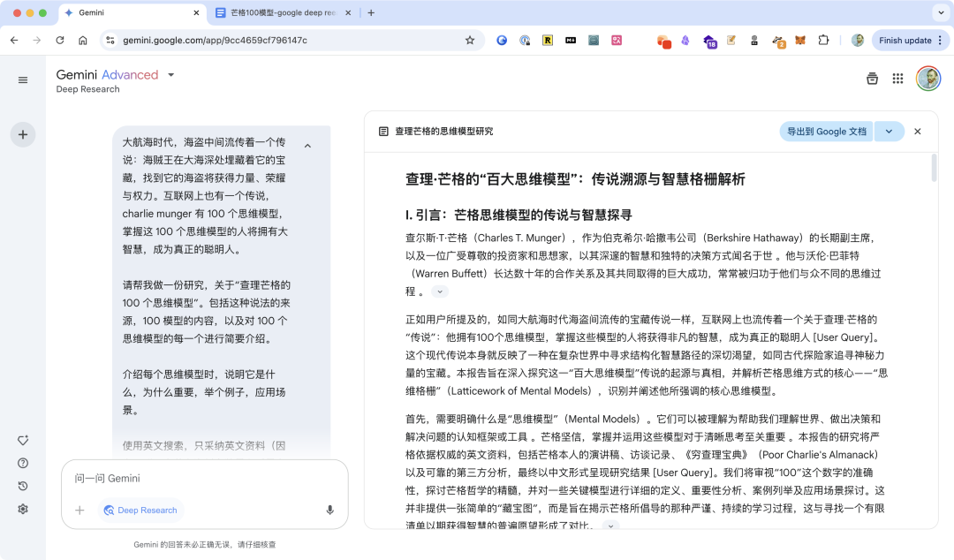Close the research report panel
This screenshot has height=560, width=954.
pos(918,132)
